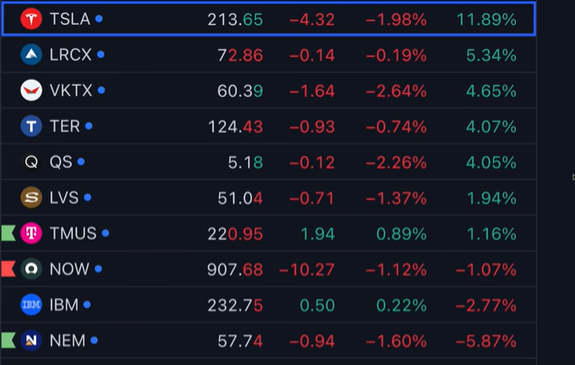This screenshot has height=365, width=575.
Task: Click IBM last price 232.75
Action: pyautogui.click(x=235, y=306)
